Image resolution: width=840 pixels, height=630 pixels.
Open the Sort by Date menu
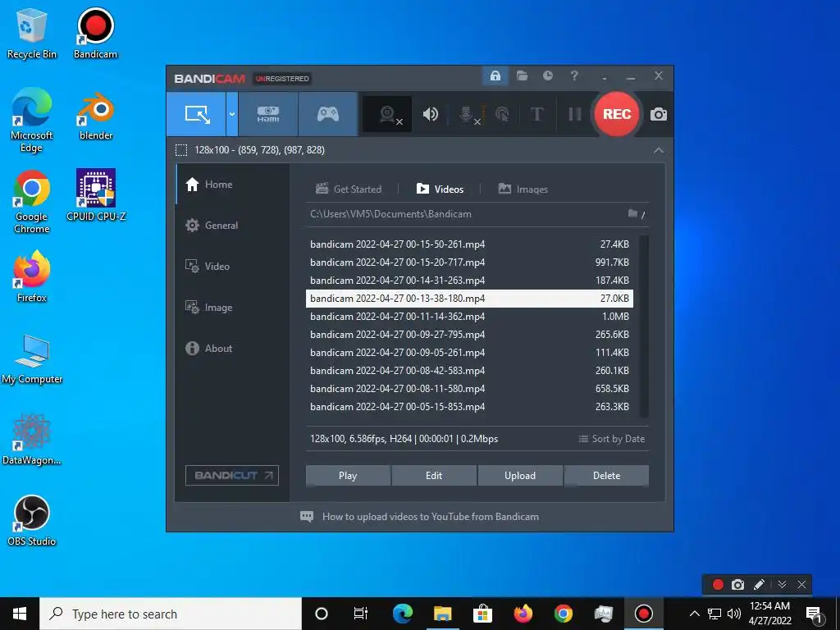(612, 439)
